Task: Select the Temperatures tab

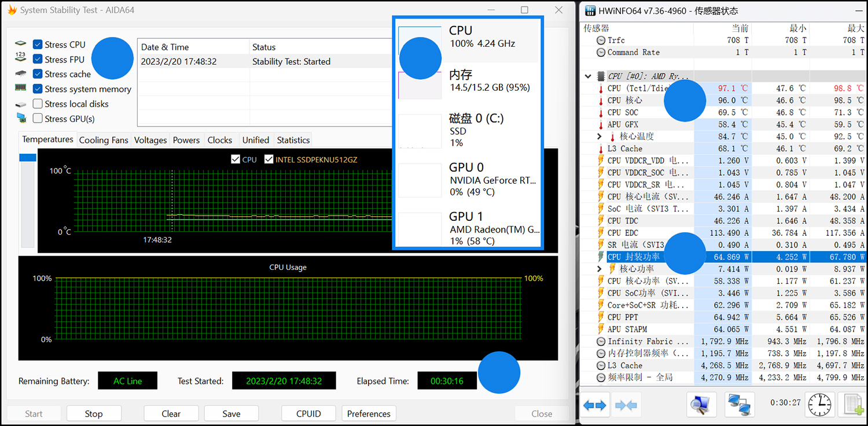Action: [x=47, y=139]
